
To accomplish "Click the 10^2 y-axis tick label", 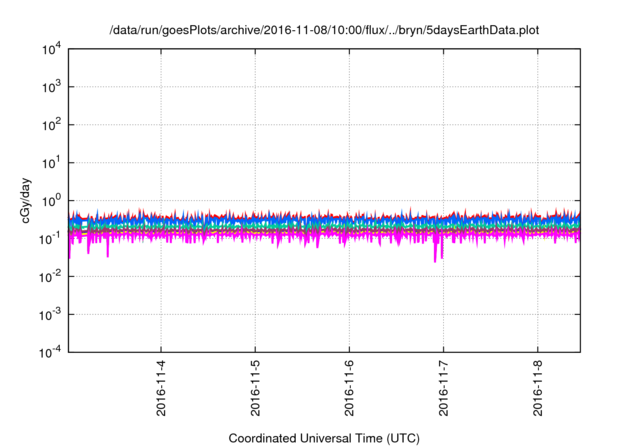I will pos(51,125).
